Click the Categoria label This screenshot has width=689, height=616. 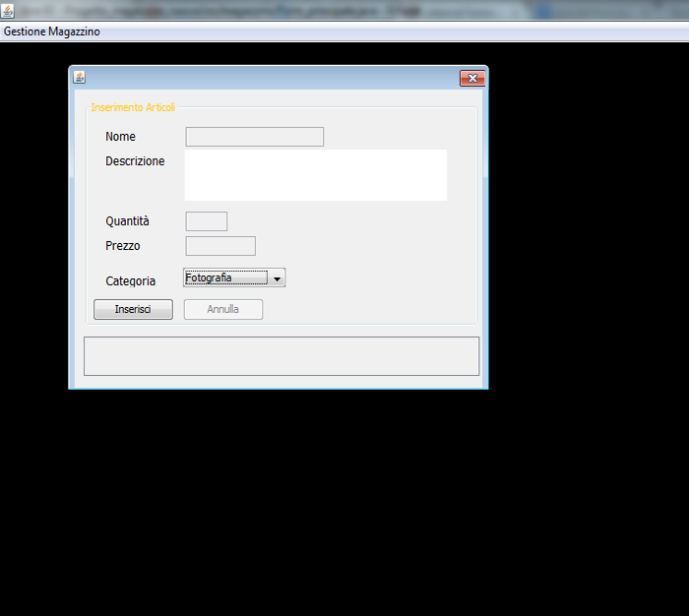131,281
